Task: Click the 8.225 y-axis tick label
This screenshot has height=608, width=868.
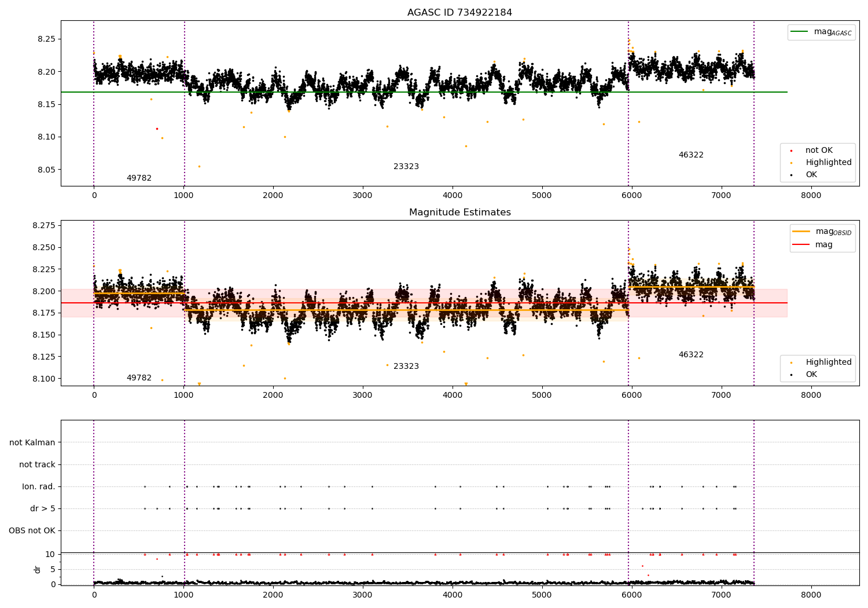Action: click(44, 269)
